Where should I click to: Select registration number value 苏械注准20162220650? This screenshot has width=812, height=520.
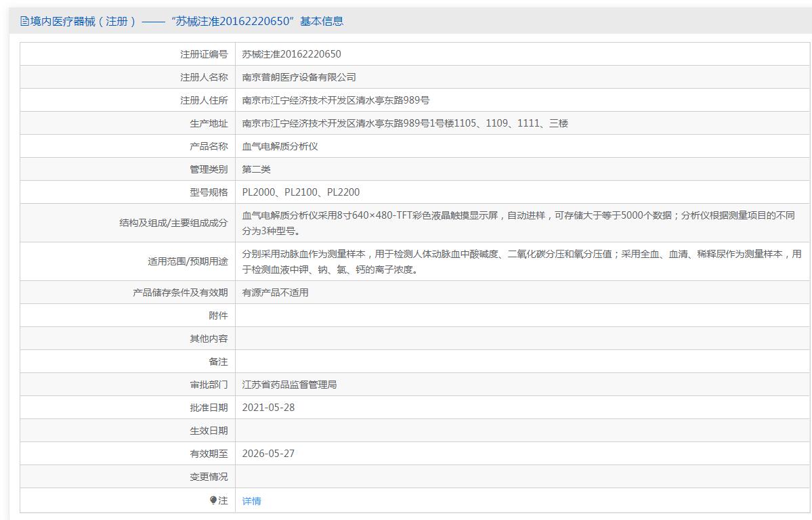tap(291, 54)
